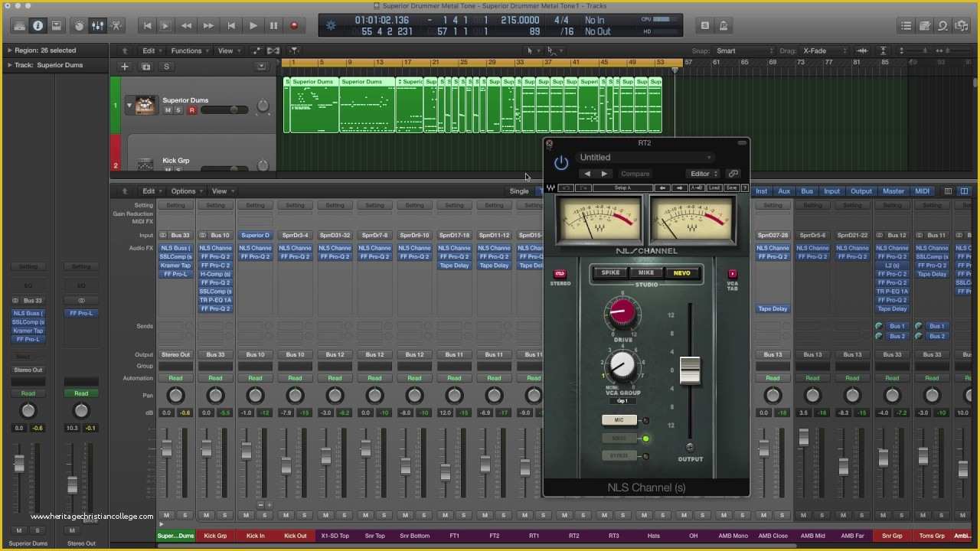Select previous plugin preset arrow
The image size is (980, 551).
pos(587,174)
